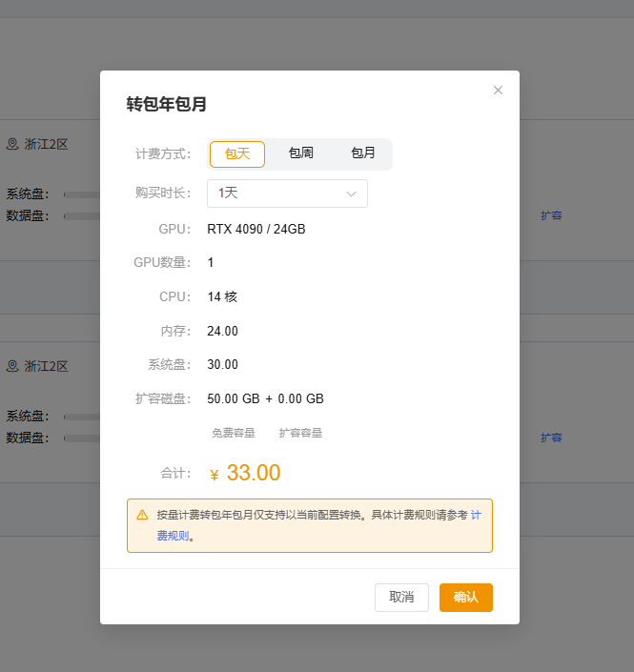This screenshot has width=634, height=672.
Task: Open the 购买时长 duration dropdown
Action: 286,193
